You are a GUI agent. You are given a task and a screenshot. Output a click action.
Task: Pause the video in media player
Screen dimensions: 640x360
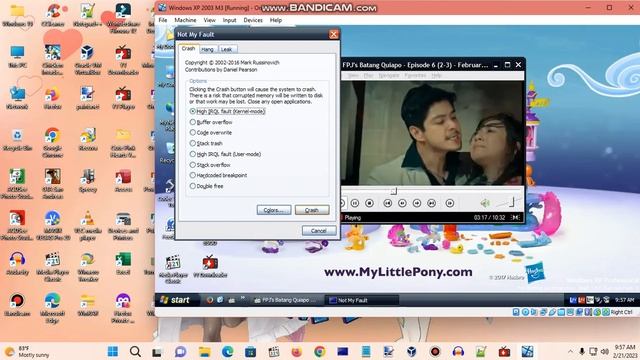[355, 203]
